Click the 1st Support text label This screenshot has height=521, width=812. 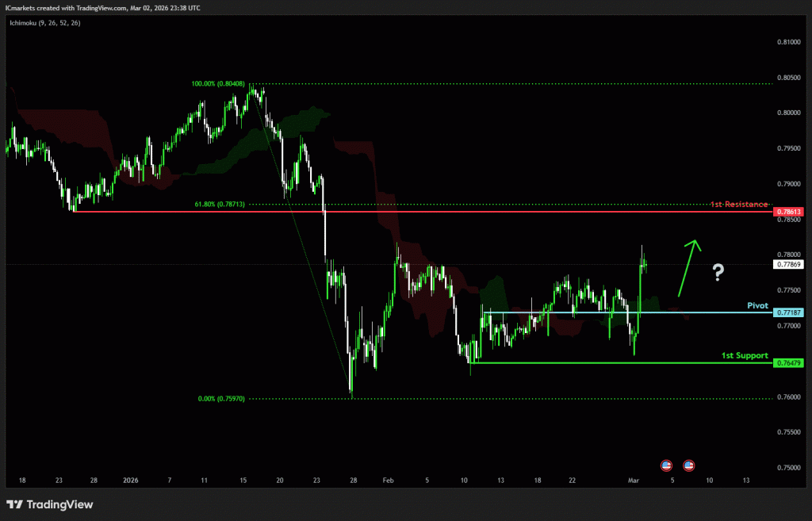pyautogui.click(x=745, y=355)
